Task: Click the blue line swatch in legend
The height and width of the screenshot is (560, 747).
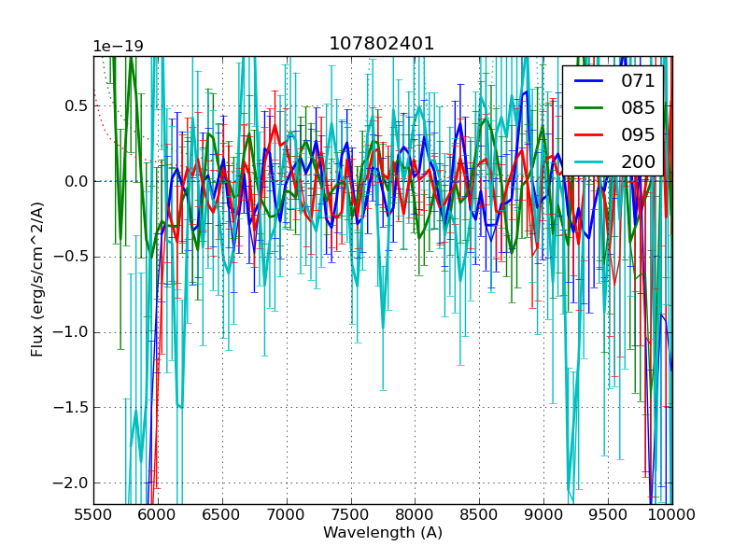Action: tap(588, 81)
